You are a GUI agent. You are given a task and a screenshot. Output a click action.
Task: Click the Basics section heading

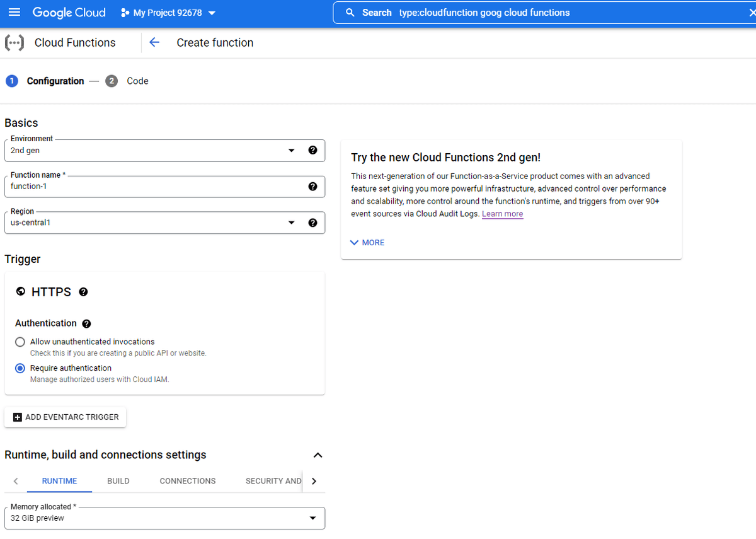pos(21,123)
